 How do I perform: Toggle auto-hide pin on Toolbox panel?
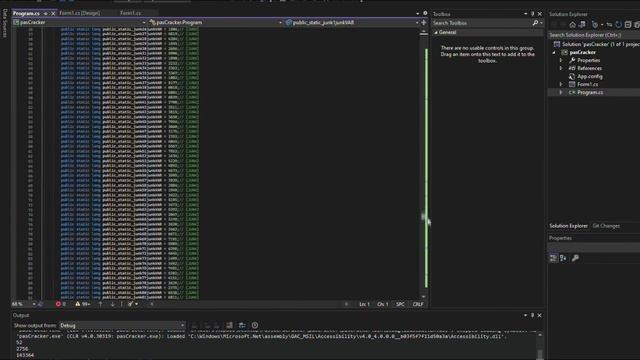click(532, 14)
